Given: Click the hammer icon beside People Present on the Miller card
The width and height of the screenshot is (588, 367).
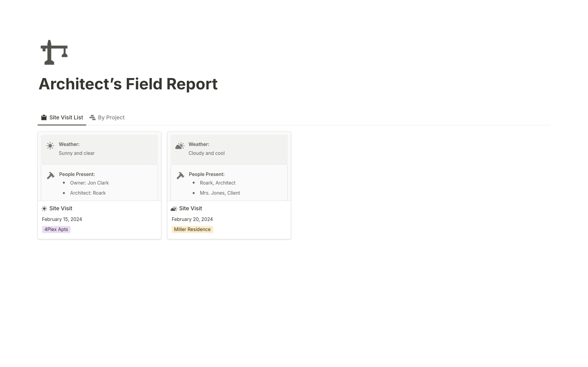Looking at the screenshot, I should tap(180, 175).
